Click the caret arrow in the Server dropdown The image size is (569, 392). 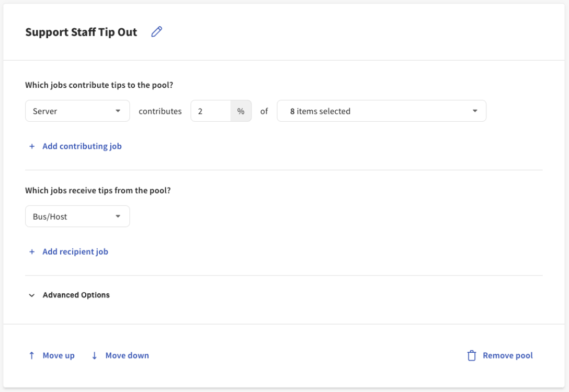pyautogui.click(x=118, y=111)
